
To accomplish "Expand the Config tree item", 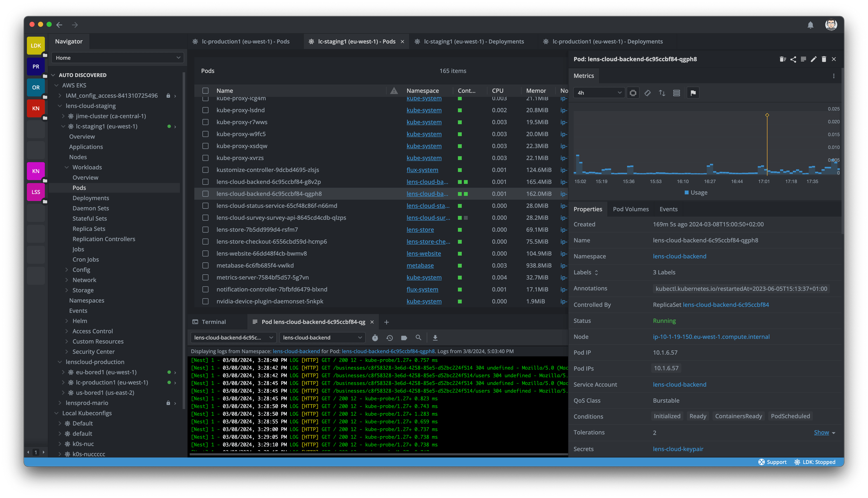I will pos(67,269).
